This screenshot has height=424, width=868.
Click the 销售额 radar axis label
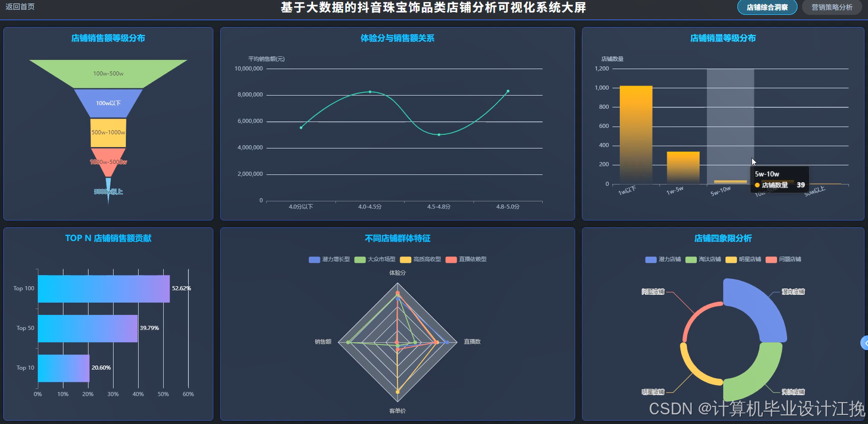[323, 342]
